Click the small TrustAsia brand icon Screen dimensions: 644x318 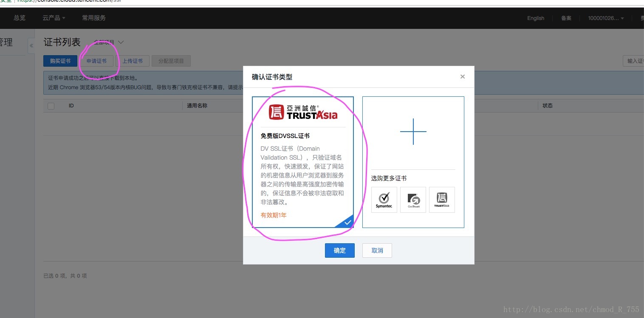[x=442, y=200]
